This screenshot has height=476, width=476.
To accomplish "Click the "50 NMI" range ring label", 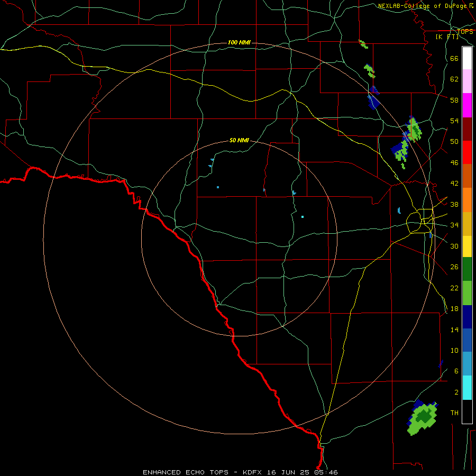I will (239, 140).
